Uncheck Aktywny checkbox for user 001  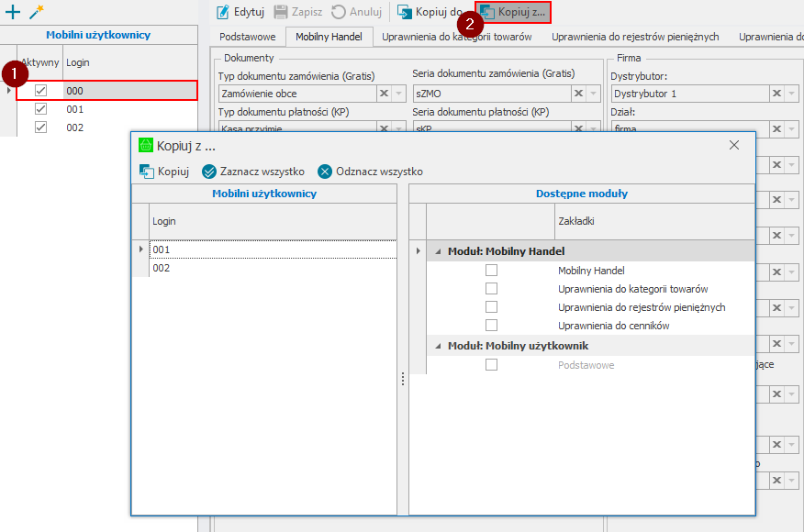pos(40,109)
